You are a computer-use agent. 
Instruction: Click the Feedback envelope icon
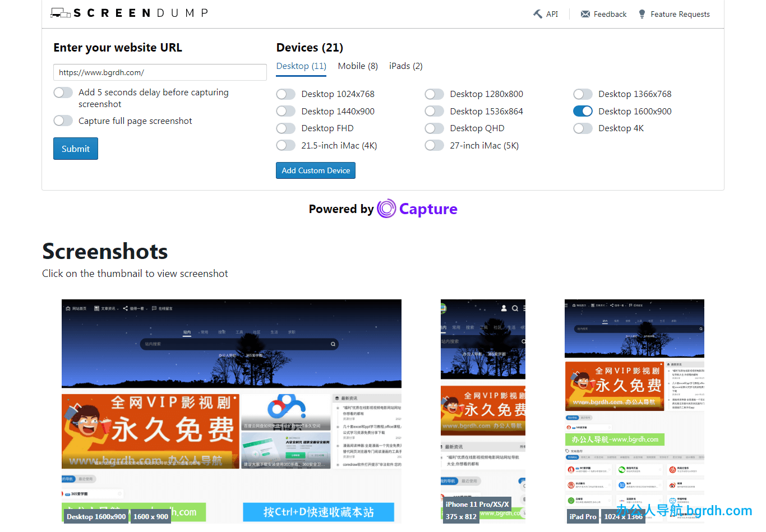pyautogui.click(x=585, y=14)
